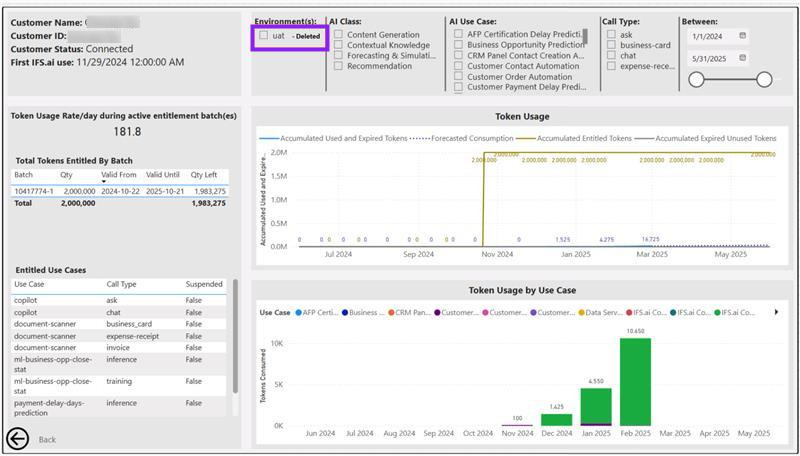
Task: Sort entitled use cases by Suspended column
Action: 204,284
